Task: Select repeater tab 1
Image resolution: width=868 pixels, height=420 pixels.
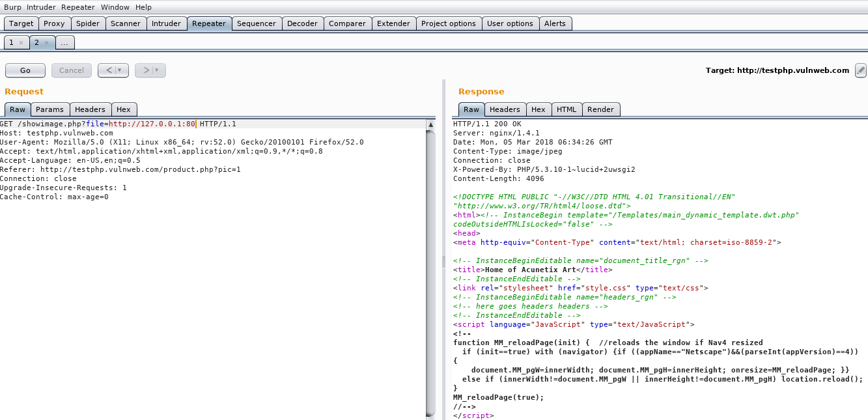Action: pyautogui.click(x=11, y=42)
